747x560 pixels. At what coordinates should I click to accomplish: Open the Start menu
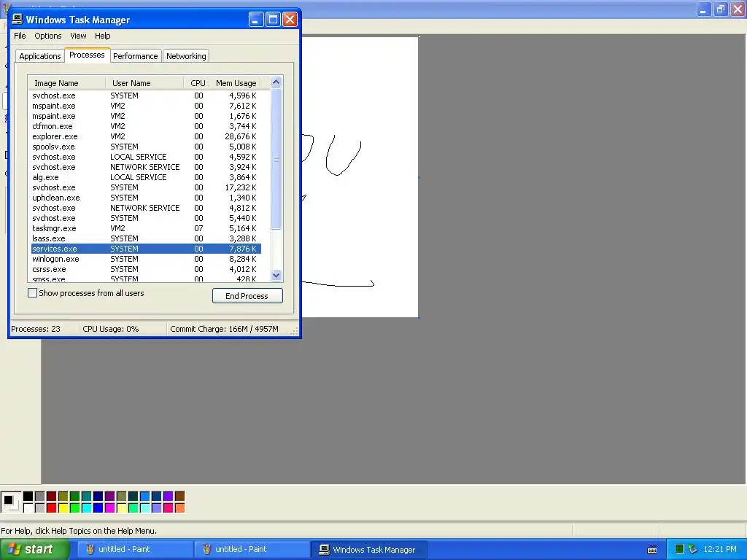(34, 550)
